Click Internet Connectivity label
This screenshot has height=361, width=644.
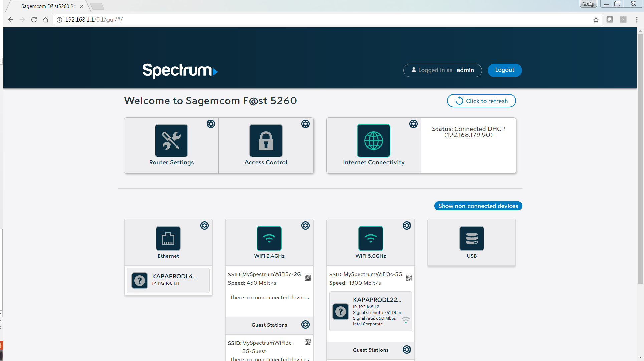tap(374, 162)
